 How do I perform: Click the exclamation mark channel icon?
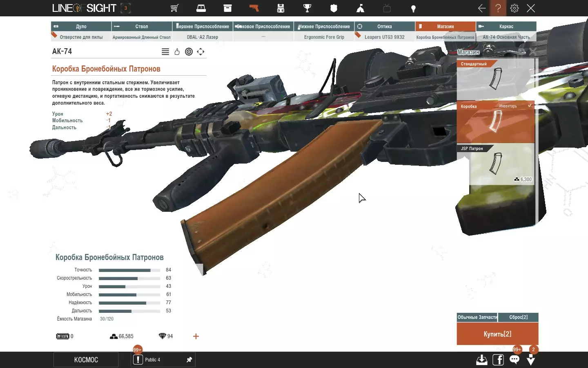(x=138, y=360)
